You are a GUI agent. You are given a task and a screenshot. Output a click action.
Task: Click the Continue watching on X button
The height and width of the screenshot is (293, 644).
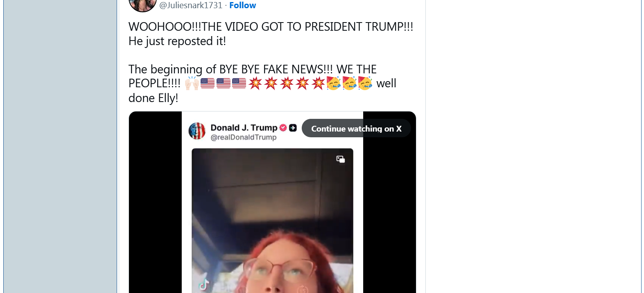click(x=356, y=128)
